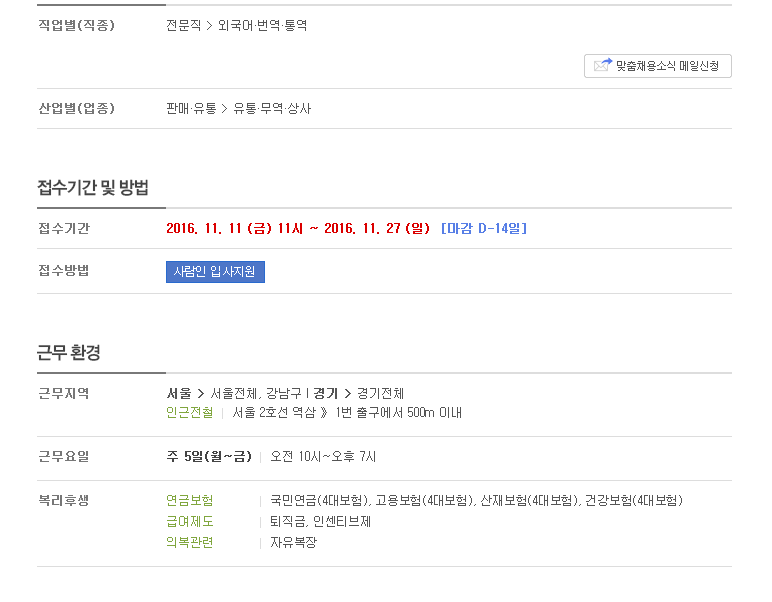The image size is (772, 602).
Task: Click the 근무 환경 section heading
Action: 69,352
